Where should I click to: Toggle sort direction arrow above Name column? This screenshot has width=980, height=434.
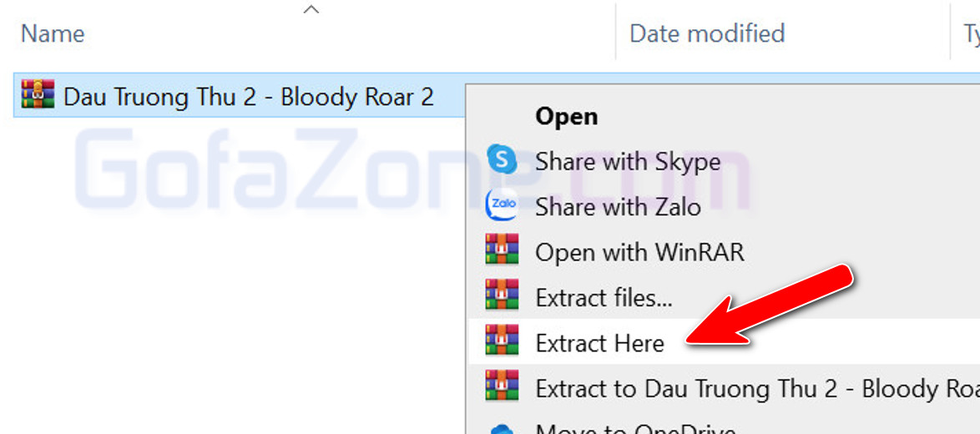click(311, 9)
